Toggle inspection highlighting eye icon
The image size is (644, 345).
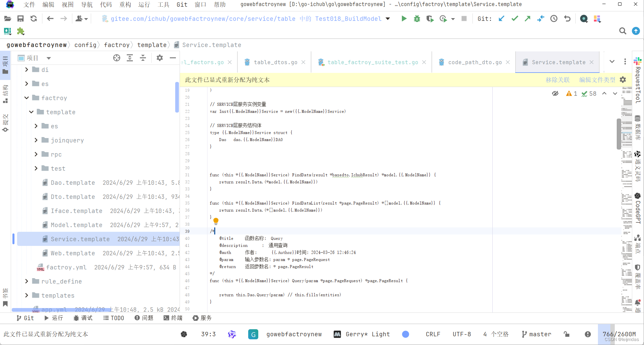point(555,93)
